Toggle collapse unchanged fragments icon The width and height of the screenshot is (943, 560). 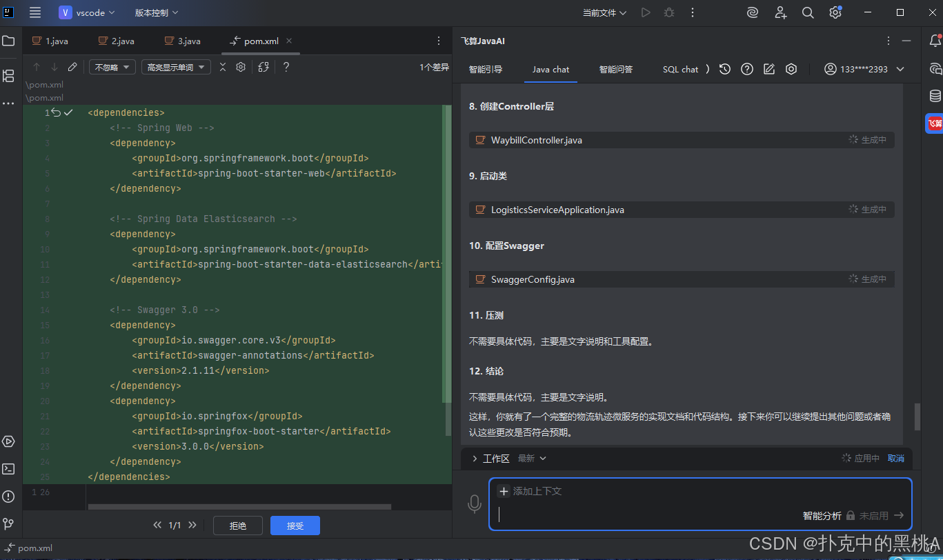pos(223,67)
